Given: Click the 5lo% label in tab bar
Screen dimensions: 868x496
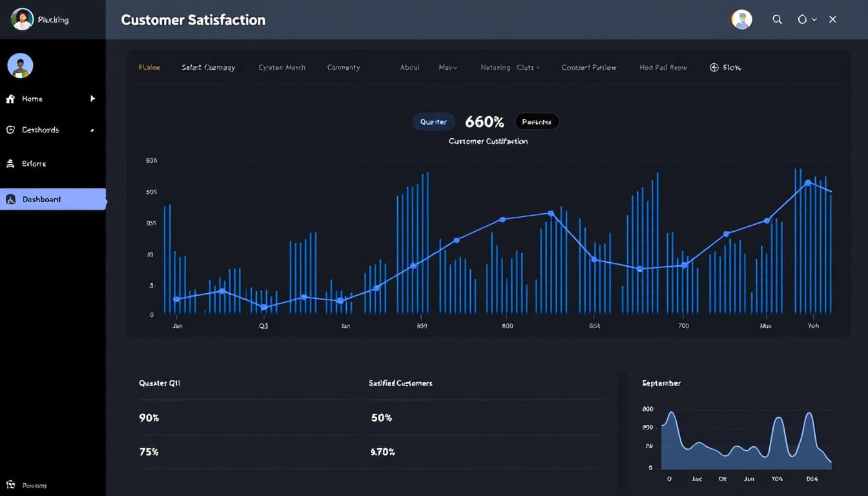Looking at the screenshot, I should point(732,67).
